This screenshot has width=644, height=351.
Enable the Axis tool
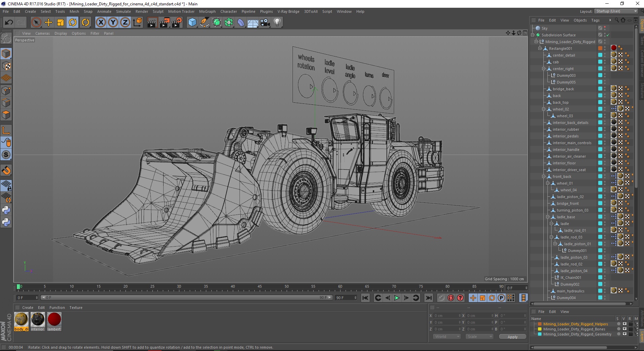coord(6,130)
